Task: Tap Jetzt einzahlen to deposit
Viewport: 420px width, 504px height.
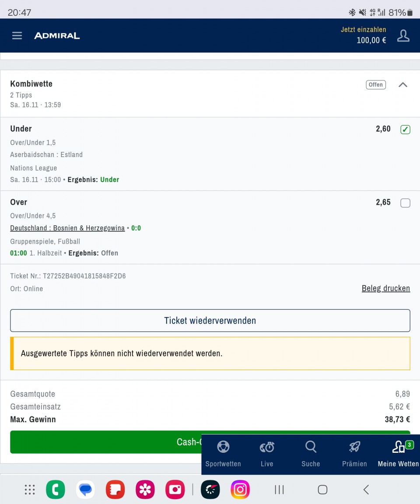Action: click(363, 30)
